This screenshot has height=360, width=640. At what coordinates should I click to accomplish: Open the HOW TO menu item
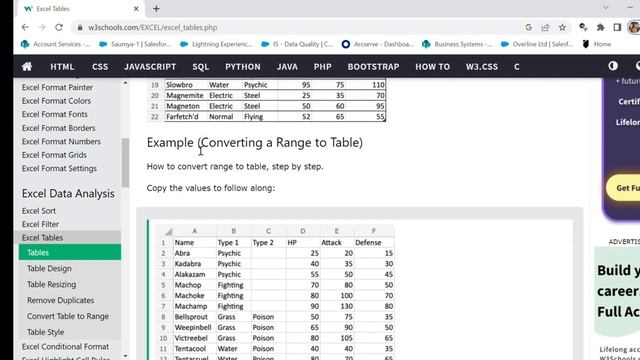pos(432,67)
